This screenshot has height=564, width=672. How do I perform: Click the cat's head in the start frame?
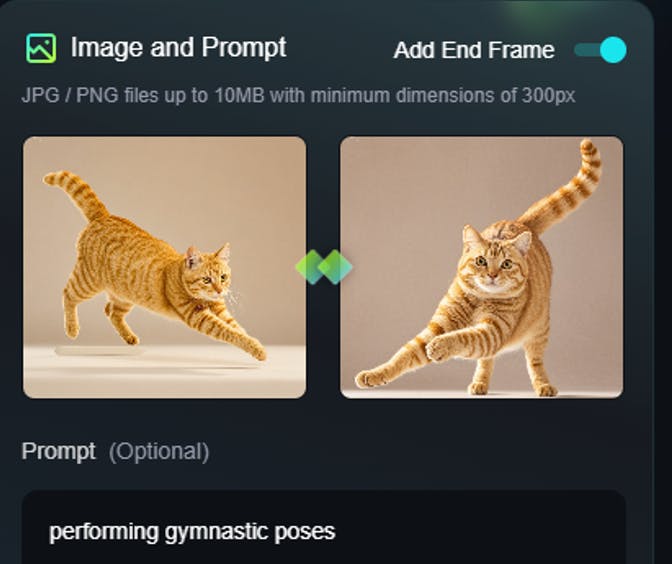(x=208, y=270)
